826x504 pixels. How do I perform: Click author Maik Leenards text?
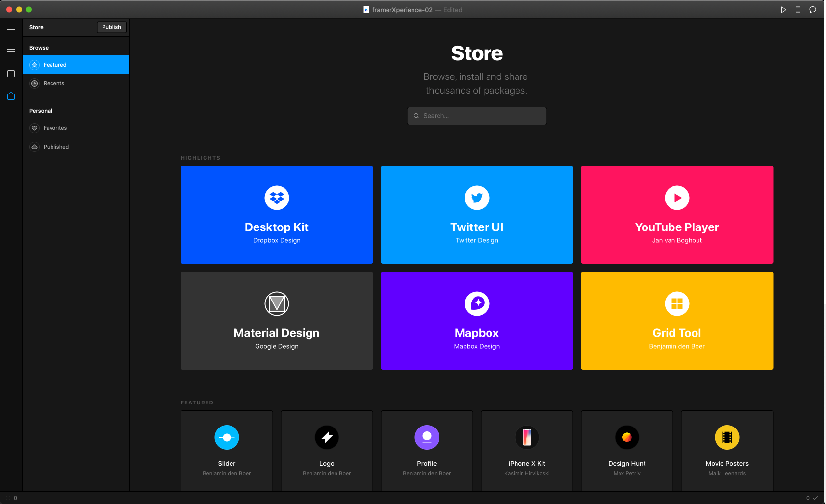(x=727, y=473)
